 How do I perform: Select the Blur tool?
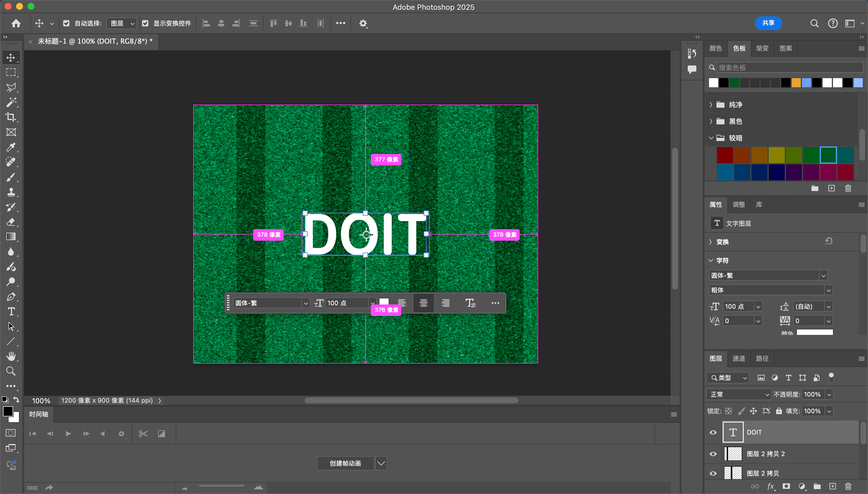click(x=11, y=252)
